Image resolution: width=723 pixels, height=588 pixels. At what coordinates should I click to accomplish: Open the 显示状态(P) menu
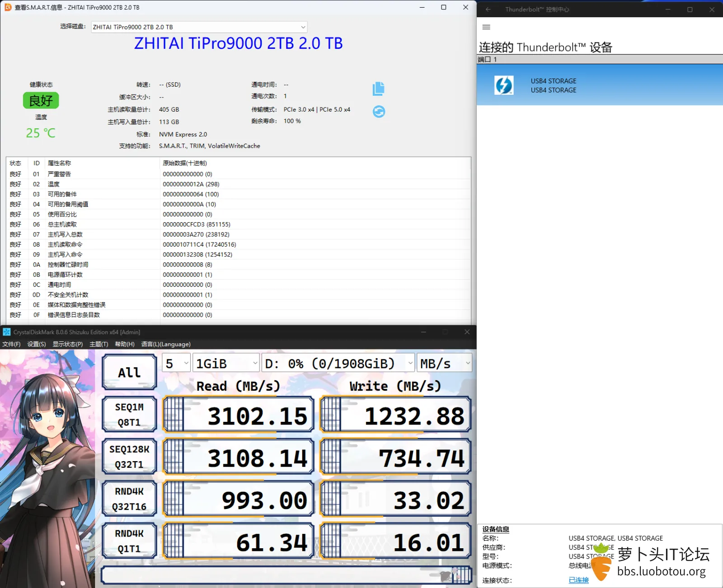(68, 344)
